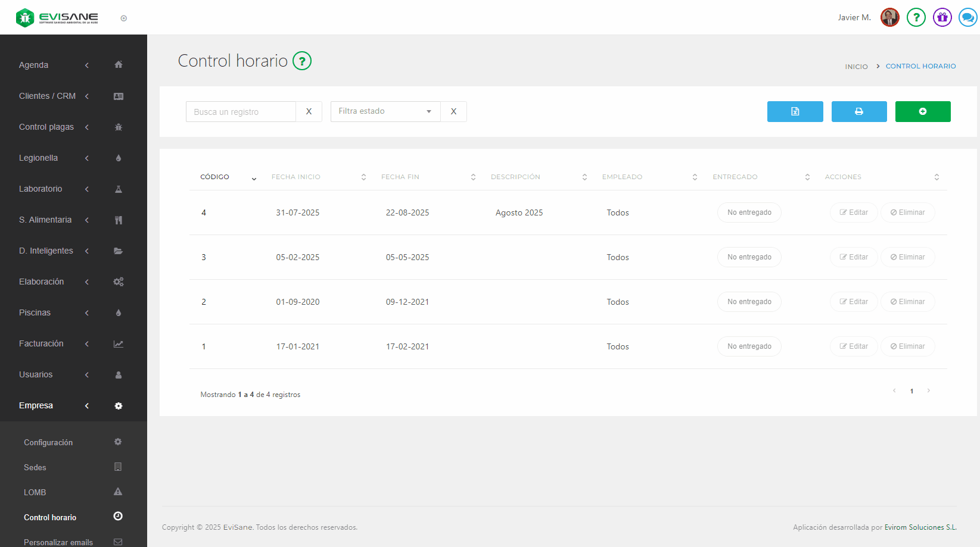Open Control horario submenu item
980x547 pixels.
tap(50, 517)
